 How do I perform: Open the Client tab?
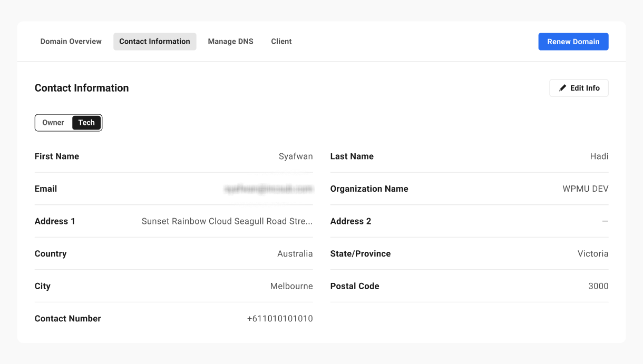click(281, 42)
